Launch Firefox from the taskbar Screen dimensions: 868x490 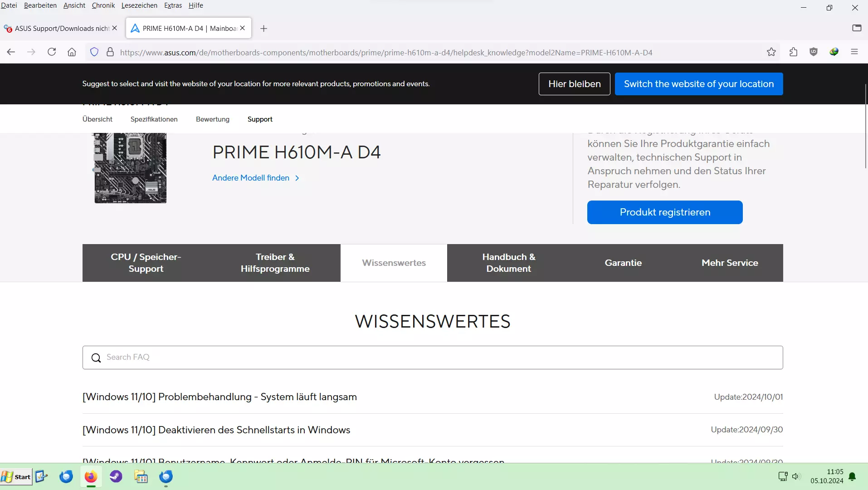91,477
